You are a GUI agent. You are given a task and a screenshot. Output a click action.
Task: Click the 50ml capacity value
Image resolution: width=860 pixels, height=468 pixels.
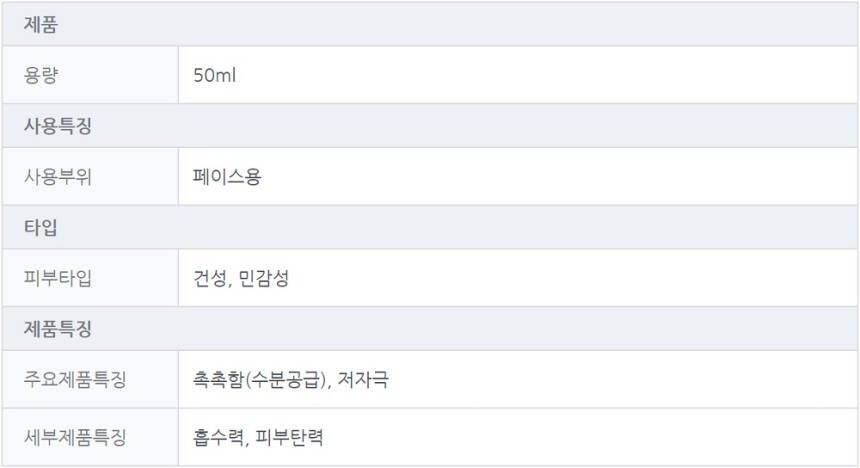(x=215, y=75)
